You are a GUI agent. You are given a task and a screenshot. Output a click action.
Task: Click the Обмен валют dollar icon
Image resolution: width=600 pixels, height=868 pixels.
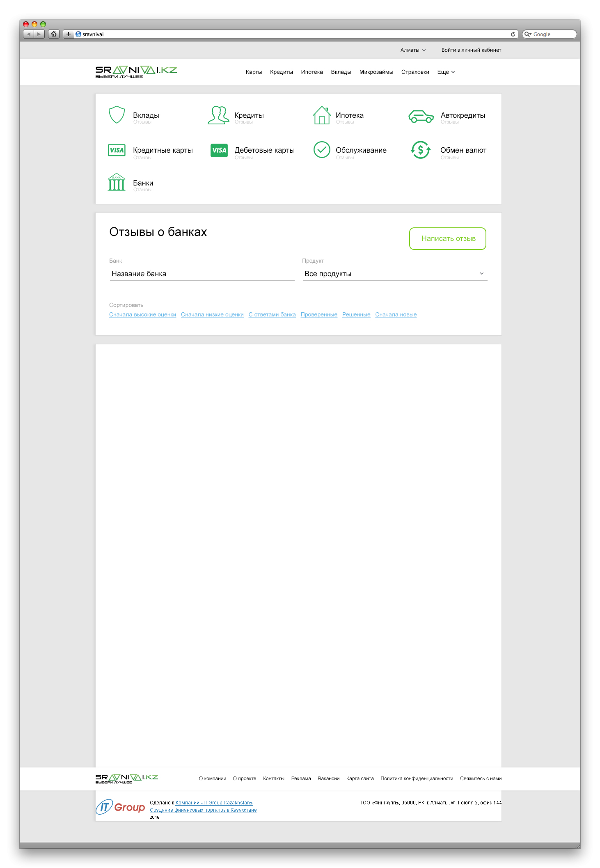point(421,150)
